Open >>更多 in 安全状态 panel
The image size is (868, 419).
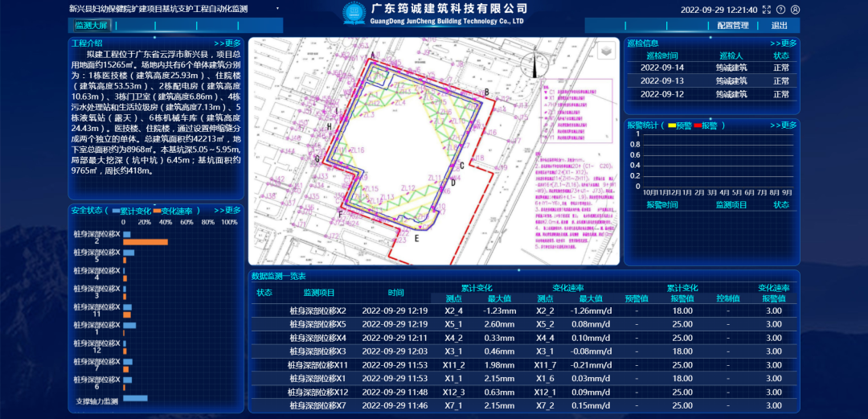pos(227,211)
